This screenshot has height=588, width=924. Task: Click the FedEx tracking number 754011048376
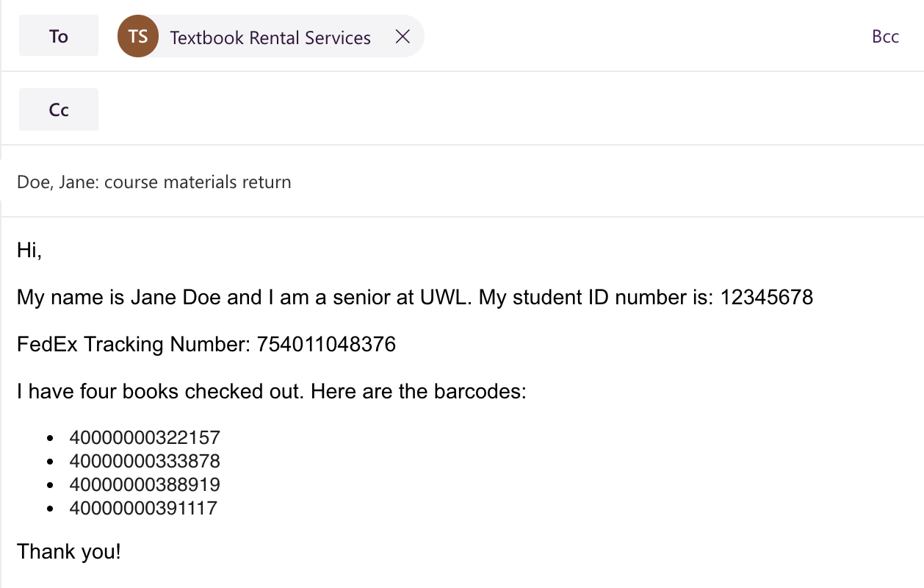coord(326,344)
